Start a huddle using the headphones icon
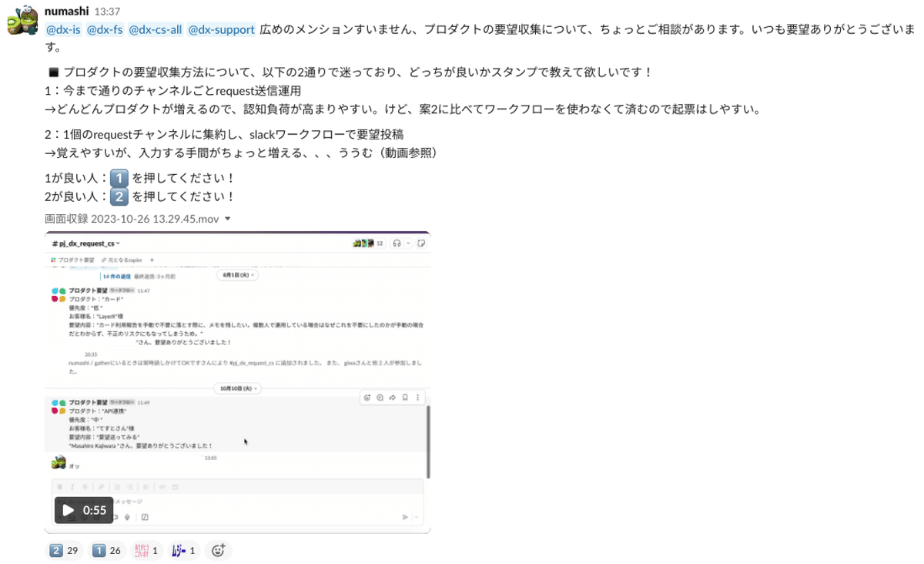Image resolution: width=924 pixels, height=564 pixels. coord(397,243)
